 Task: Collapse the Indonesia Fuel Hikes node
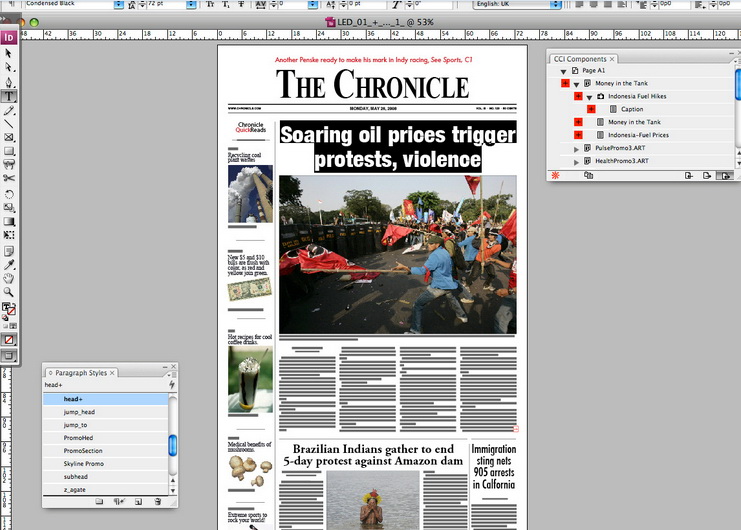(589, 97)
